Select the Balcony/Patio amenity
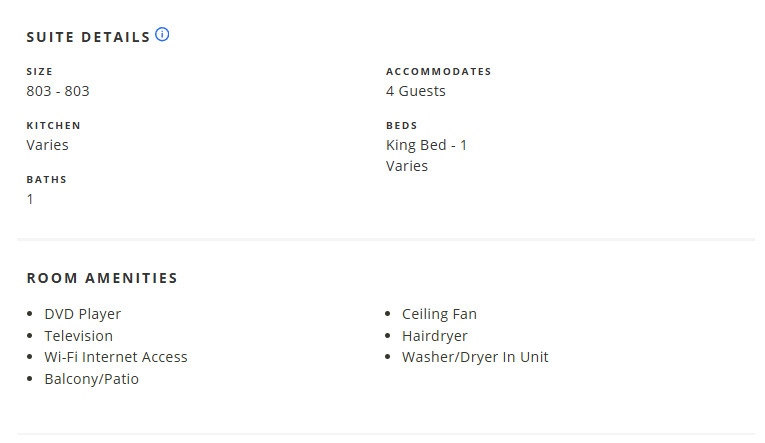765x443 pixels. [x=91, y=379]
